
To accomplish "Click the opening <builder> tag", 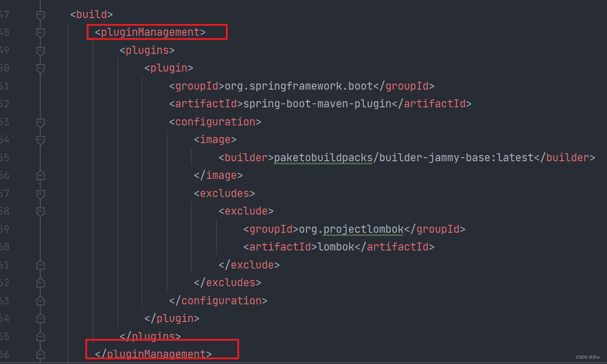I will click(247, 157).
